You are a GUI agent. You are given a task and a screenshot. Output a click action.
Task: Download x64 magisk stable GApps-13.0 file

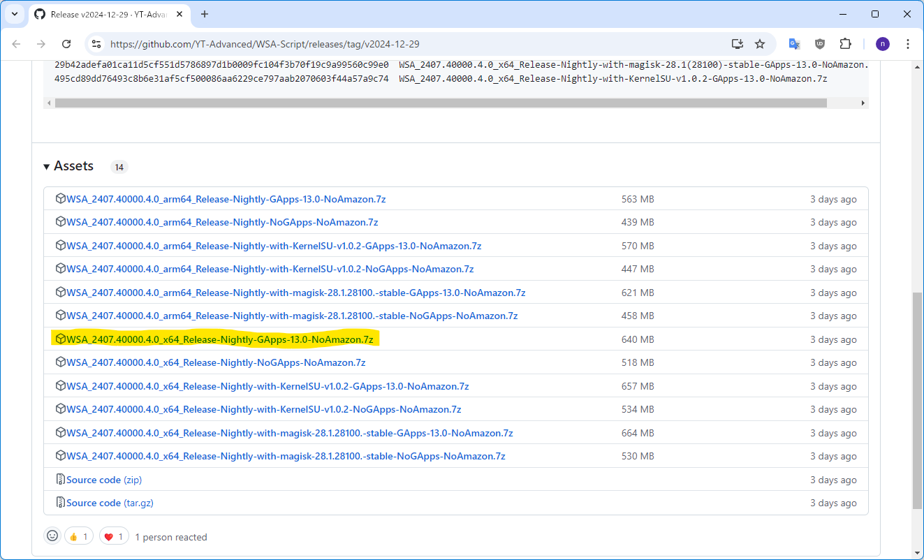290,433
